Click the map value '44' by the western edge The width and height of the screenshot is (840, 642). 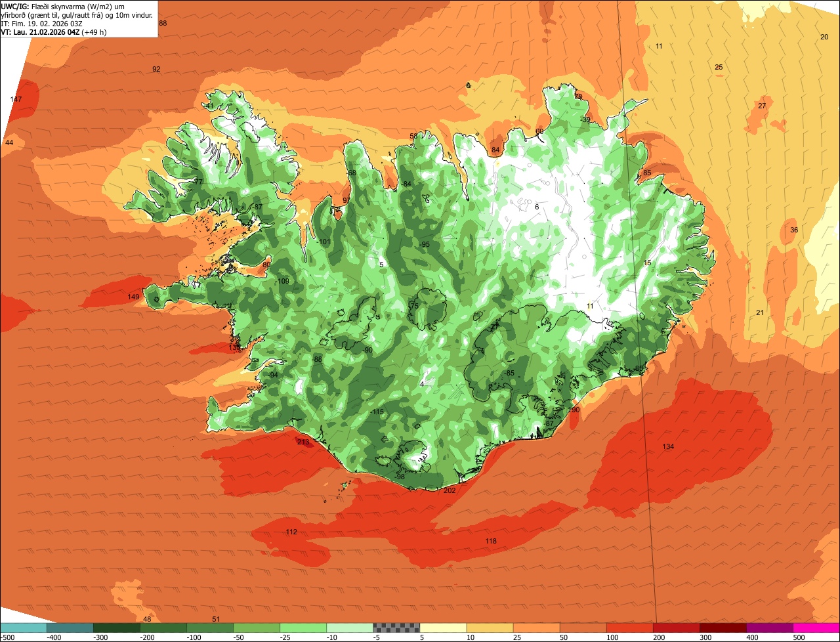point(9,142)
